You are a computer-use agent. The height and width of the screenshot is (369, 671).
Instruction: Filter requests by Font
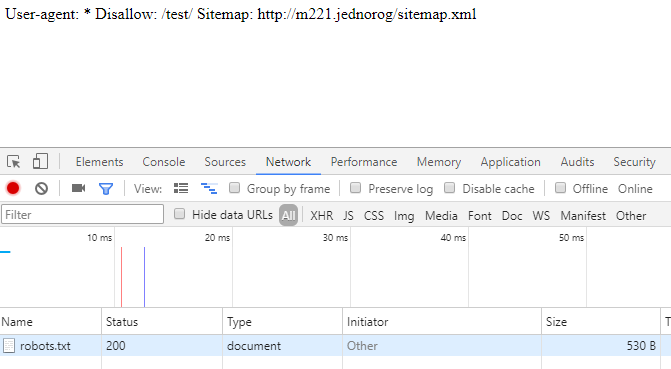click(x=480, y=216)
